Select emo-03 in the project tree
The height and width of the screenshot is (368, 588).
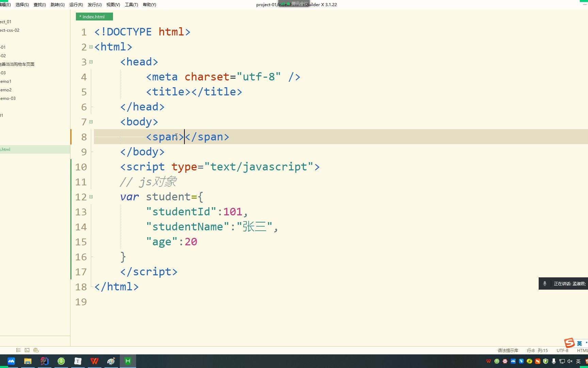point(8,98)
